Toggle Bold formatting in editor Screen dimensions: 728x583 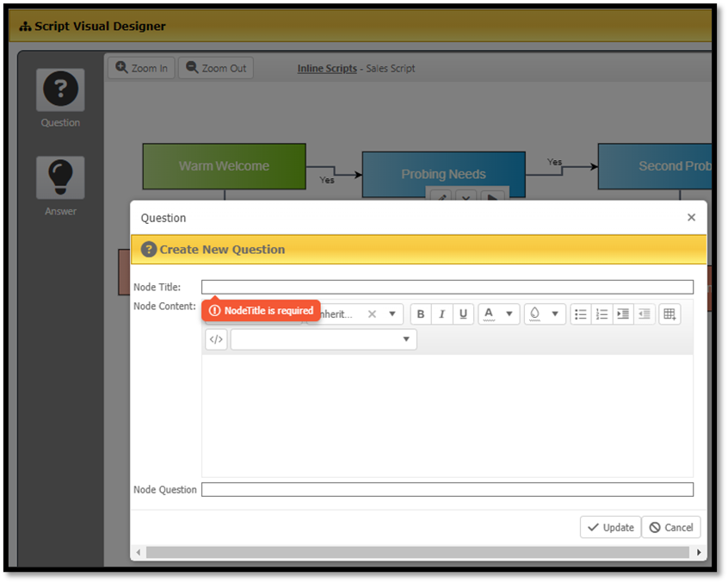421,314
